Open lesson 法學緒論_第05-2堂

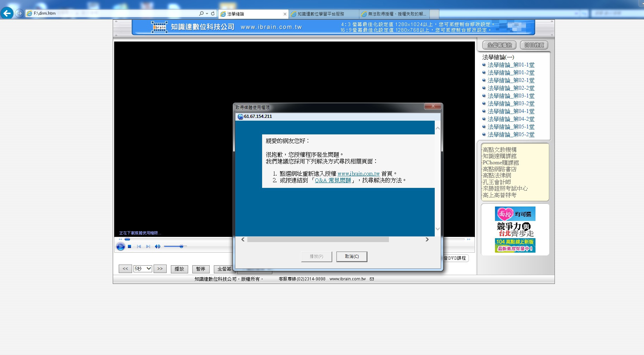tap(511, 134)
